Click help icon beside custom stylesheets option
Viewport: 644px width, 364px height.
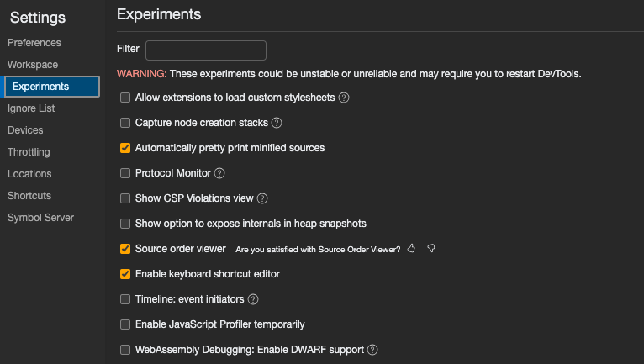[x=344, y=98]
